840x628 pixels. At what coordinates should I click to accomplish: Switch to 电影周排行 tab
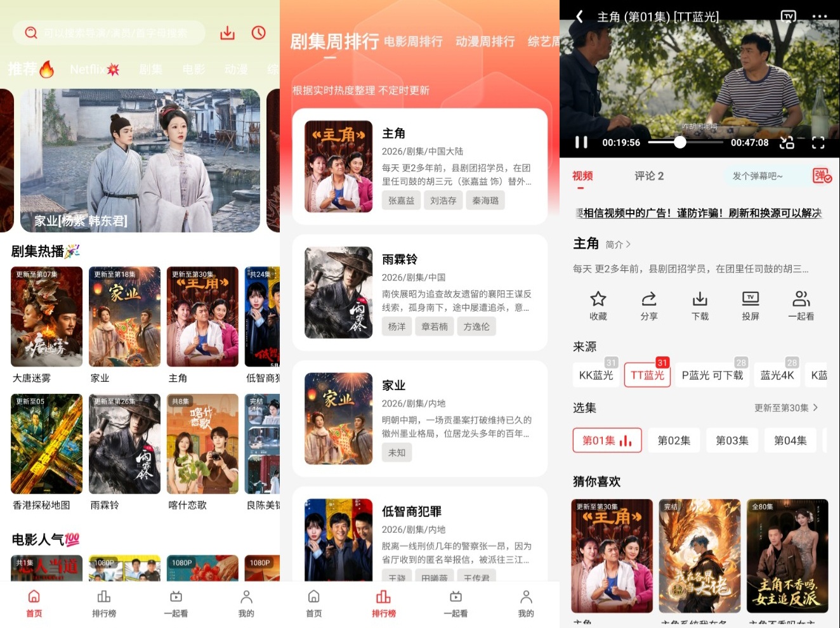click(x=413, y=41)
